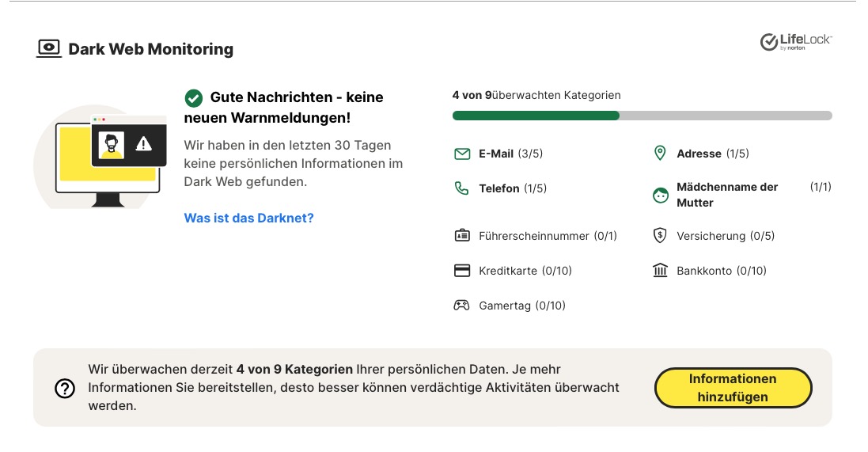The width and height of the screenshot is (868, 452).
Task: Click the Bankkonto bank building icon
Action: tap(660, 271)
